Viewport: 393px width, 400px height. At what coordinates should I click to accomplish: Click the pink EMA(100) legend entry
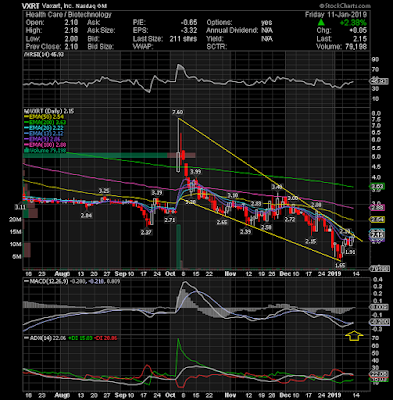click(45, 145)
